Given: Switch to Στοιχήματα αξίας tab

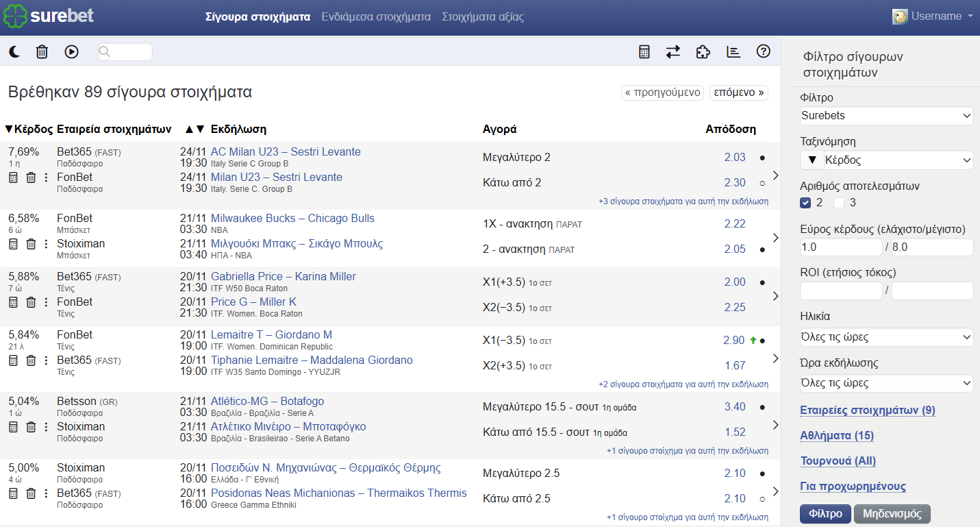Looking at the screenshot, I should 483,16.
